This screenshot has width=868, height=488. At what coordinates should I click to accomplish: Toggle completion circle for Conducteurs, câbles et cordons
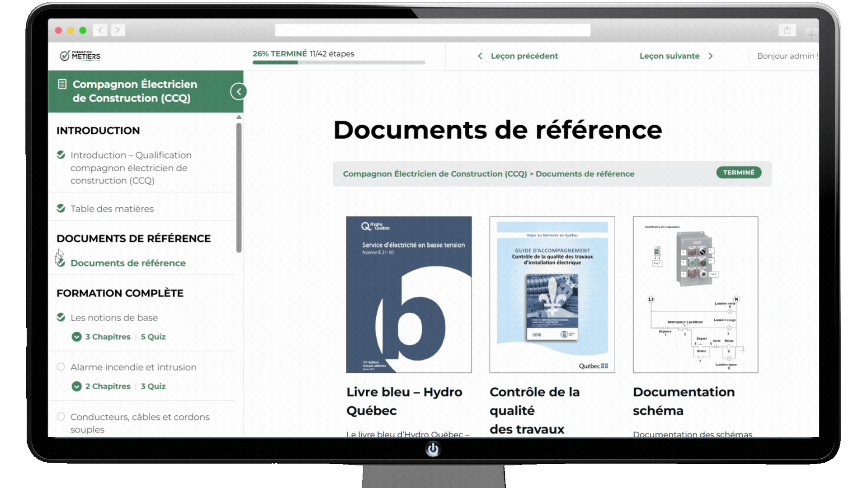tap(61, 417)
